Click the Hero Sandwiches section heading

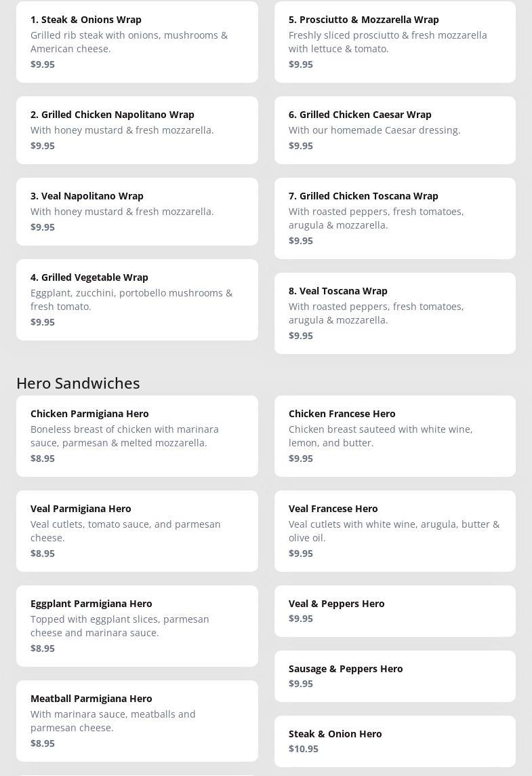pyautogui.click(x=78, y=383)
